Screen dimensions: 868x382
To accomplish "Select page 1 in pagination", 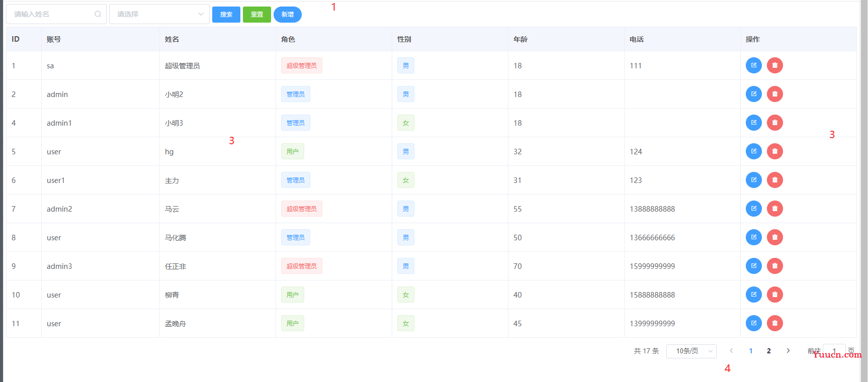I will (751, 351).
